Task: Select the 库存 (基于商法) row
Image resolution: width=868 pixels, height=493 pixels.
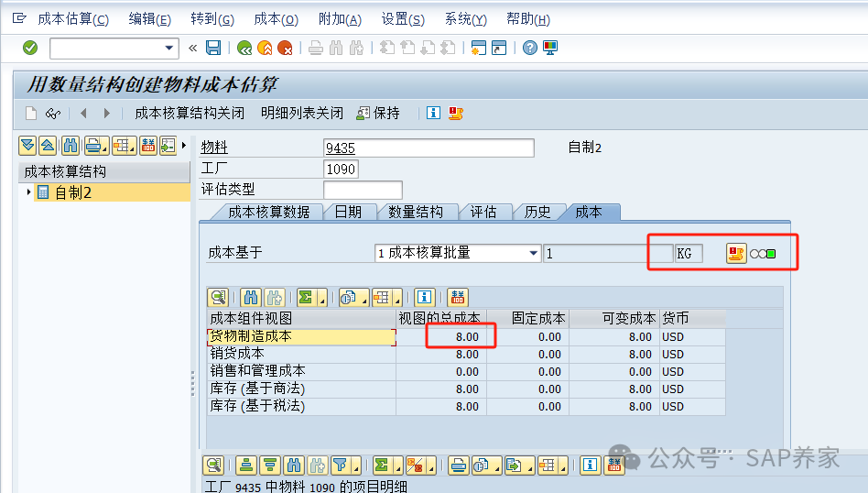Action: pos(467,389)
